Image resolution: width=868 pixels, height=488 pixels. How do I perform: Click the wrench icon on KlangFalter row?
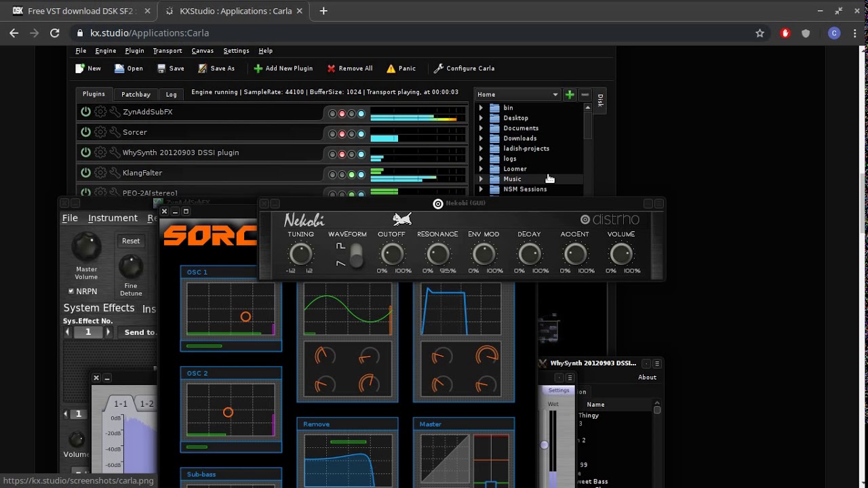115,173
